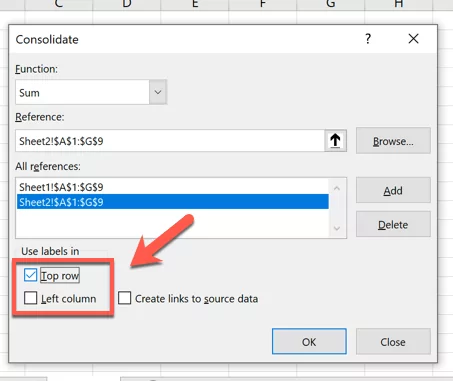The image size is (453, 381).
Task: Click into the Reference input field
Action: [x=170, y=141]
